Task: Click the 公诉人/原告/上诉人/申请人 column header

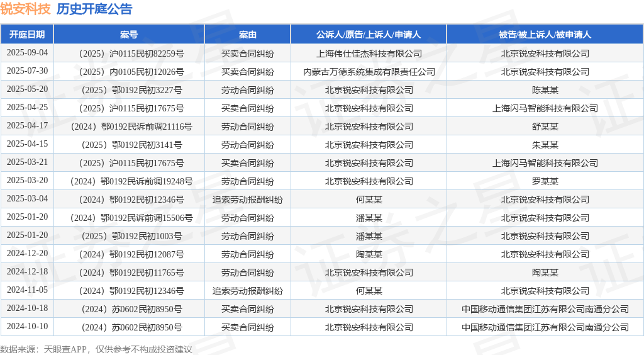Action: [369, 35]
